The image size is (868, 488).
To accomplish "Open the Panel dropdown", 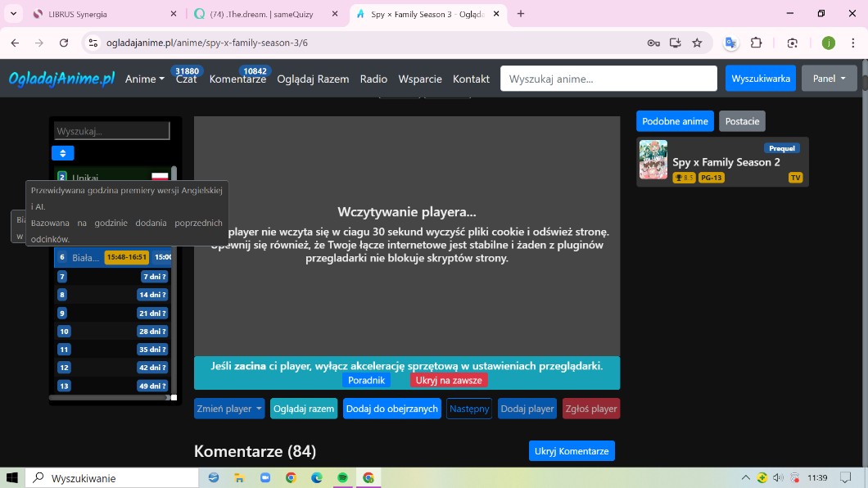I will 829,79.
